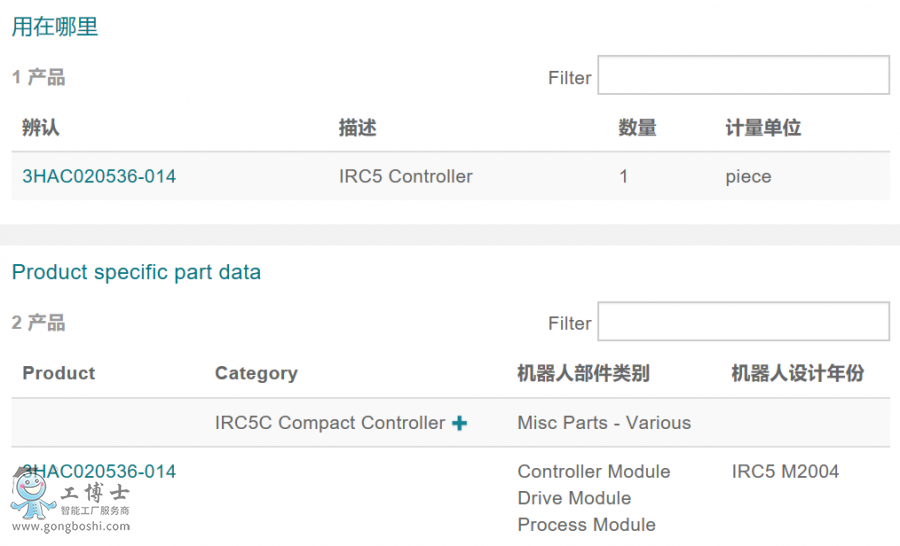This screenshot has width=900, height=546.
Task: Click the Filter box for Product specific part data
Action: tap(743, 322)
